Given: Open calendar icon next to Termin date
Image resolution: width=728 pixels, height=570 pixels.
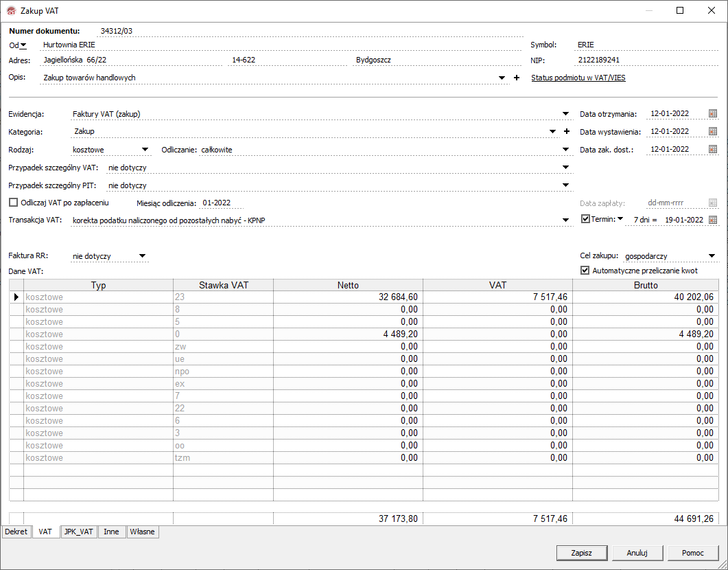Looking at the screenshot, I should [713, 220].
